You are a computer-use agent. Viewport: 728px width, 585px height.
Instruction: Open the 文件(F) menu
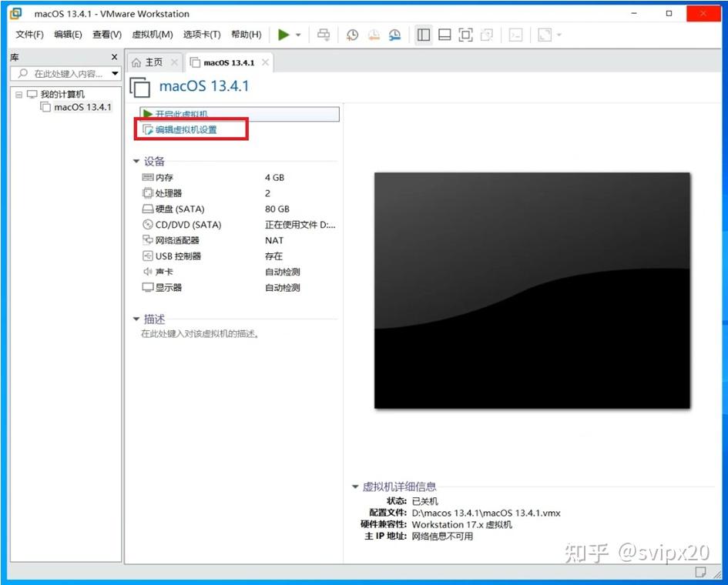29,35
